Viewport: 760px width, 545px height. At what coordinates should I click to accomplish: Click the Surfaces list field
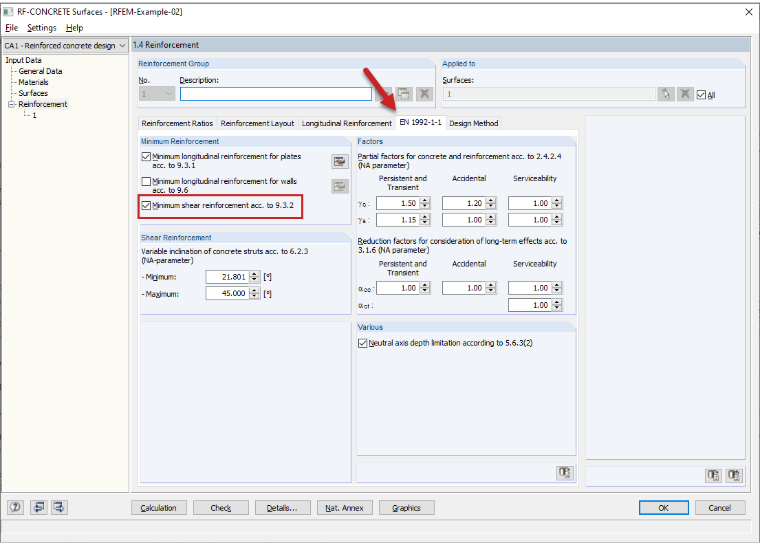point(549,94)
